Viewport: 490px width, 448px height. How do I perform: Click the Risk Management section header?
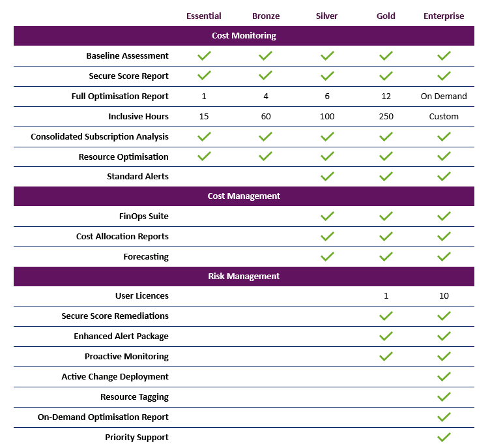coord(244,276)
